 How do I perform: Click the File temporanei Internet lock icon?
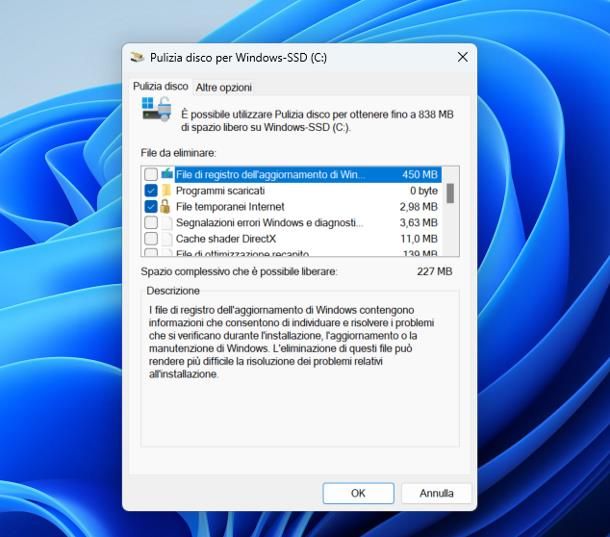(x=165, y=206)
